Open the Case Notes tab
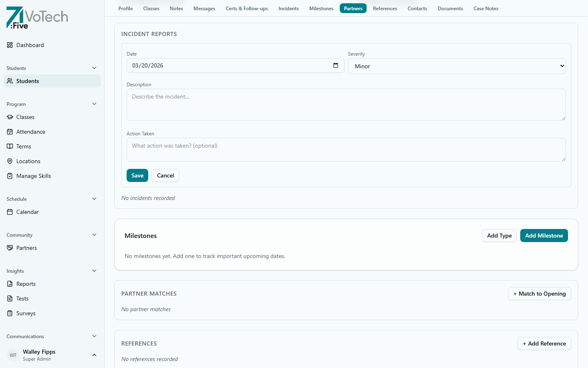Image resolution: width=588 pixels, height=368 pixels. (x=486, y=8)
